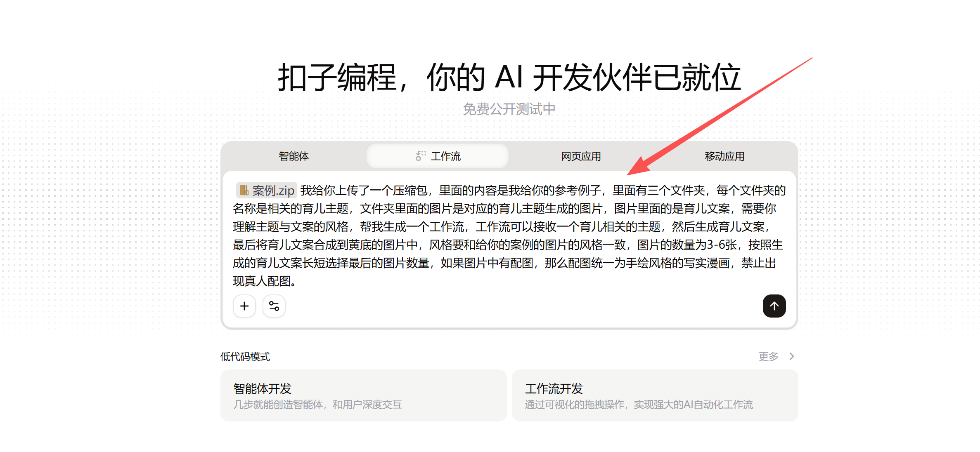Screen dimensions: 980x452
Task: Switch to the 智能体 tab
Action: click(294, 156)
